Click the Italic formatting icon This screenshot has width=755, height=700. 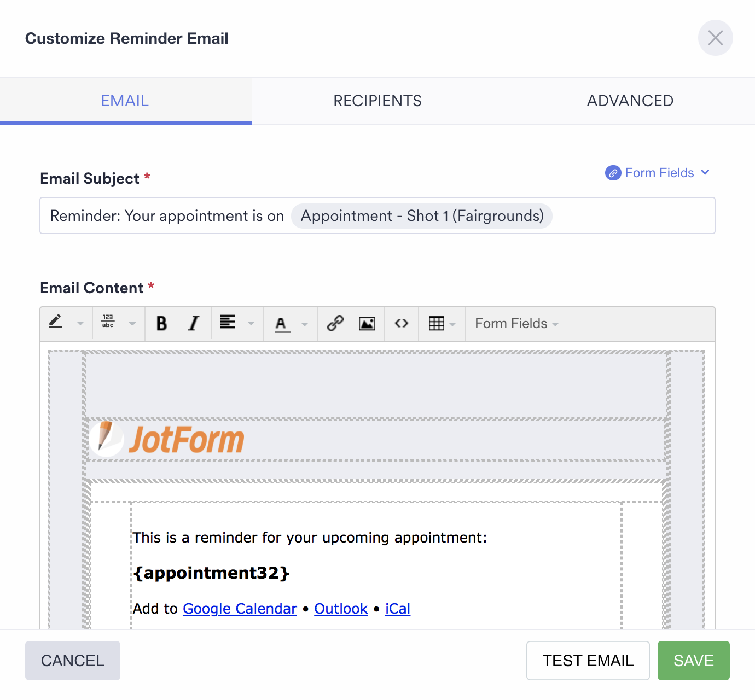(193, 324)
